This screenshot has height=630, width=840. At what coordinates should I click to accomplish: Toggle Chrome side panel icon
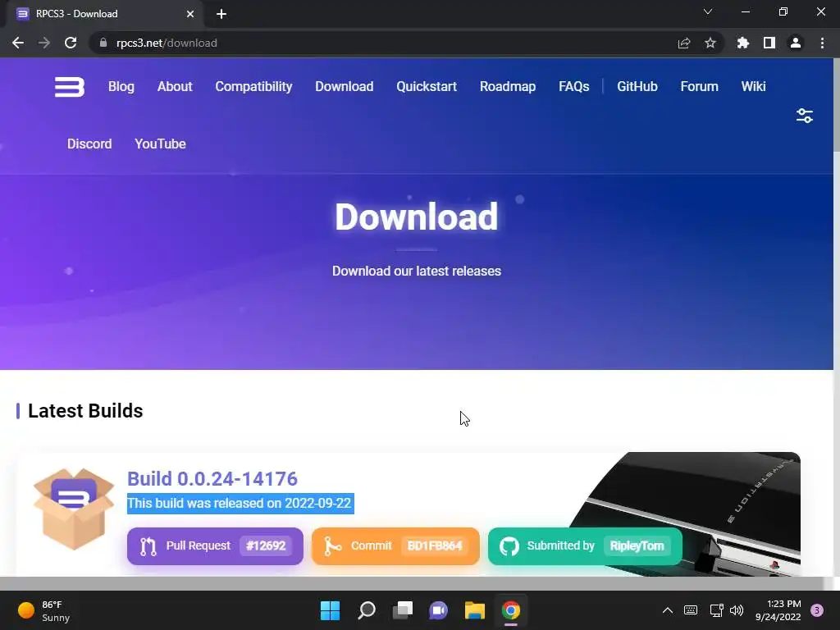point(769,43)
